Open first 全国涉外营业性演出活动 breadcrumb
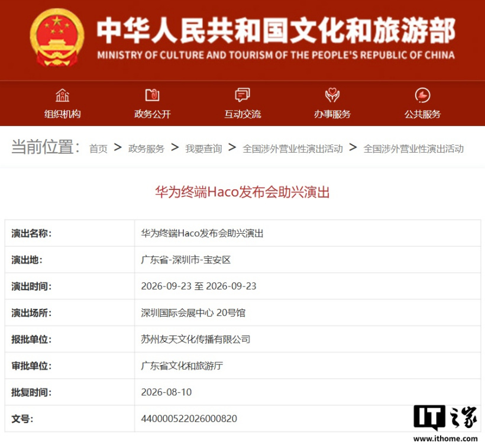Screen dimensions: 485x448 click(x=293, y=149)
